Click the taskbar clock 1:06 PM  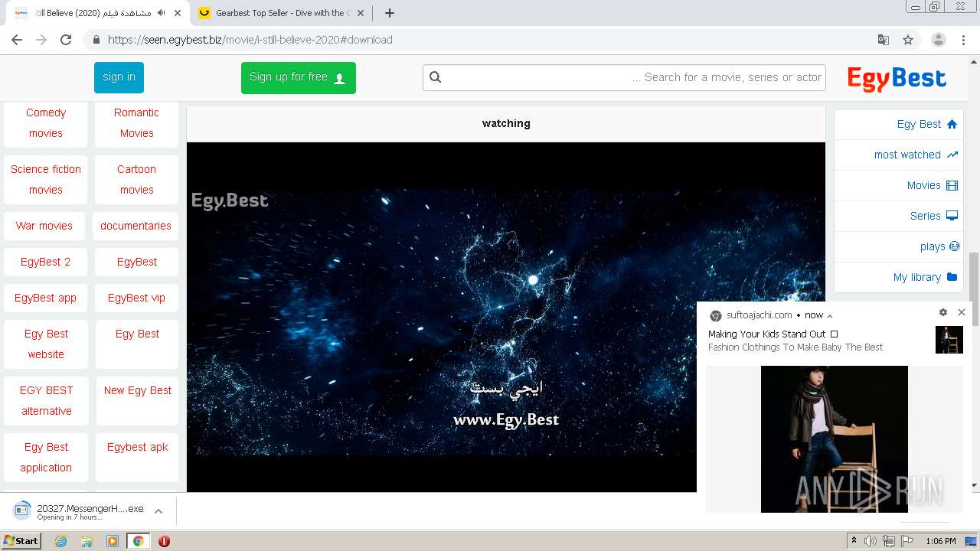[941, 541]
